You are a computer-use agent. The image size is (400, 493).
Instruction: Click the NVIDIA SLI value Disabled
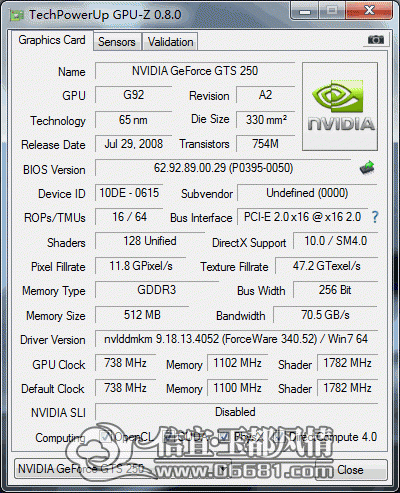pyautogui.click(x=236, y=412)
